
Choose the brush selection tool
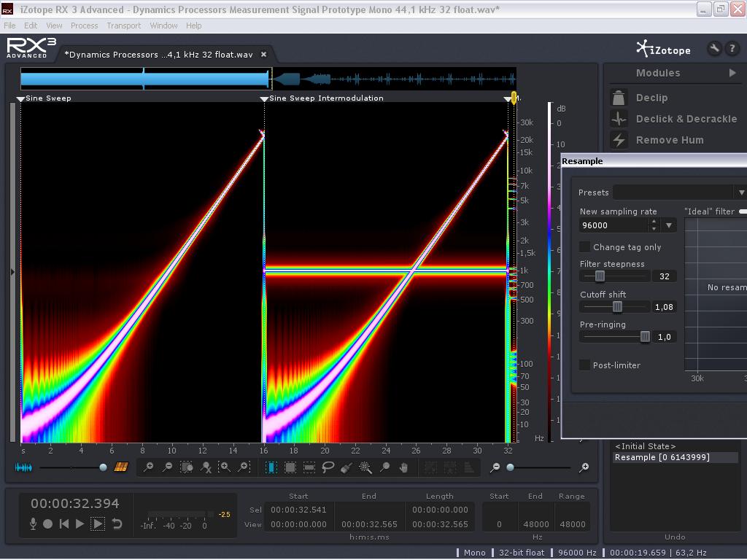pos(347,467)
